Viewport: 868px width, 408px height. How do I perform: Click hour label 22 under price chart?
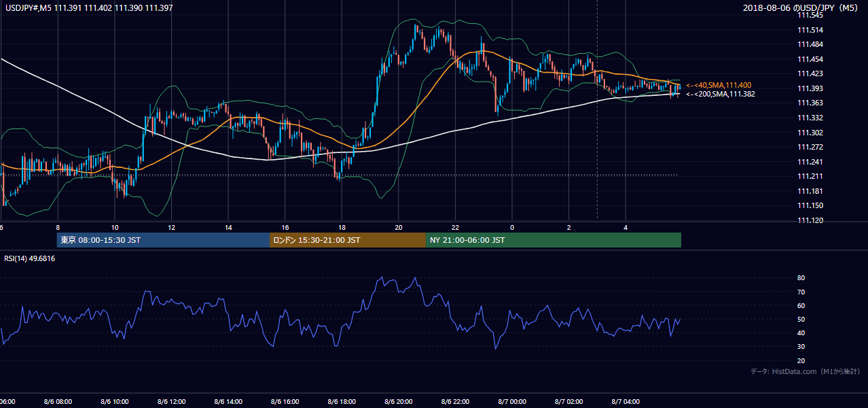[455, 227]
